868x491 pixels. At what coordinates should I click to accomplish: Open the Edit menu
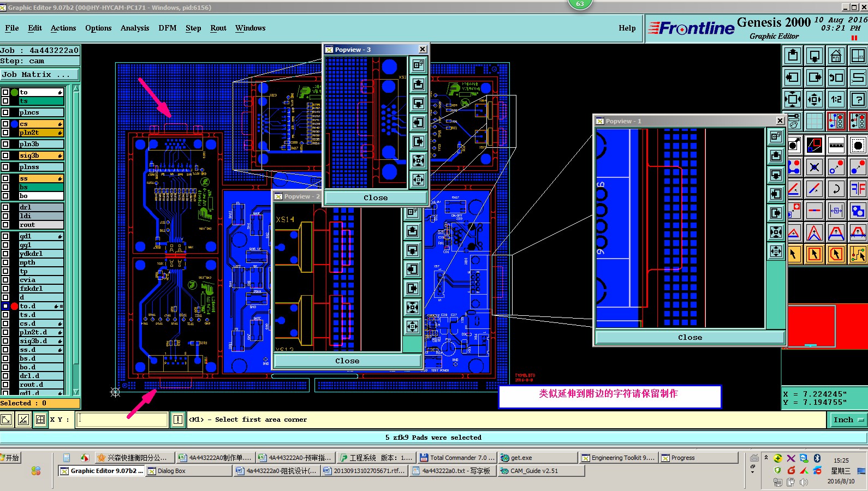coord(35,28)
